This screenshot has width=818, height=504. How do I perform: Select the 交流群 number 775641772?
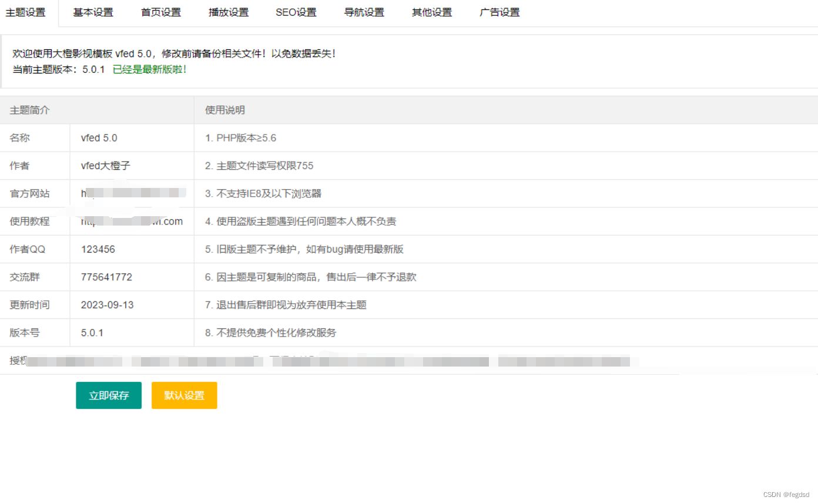coord(106,277)
